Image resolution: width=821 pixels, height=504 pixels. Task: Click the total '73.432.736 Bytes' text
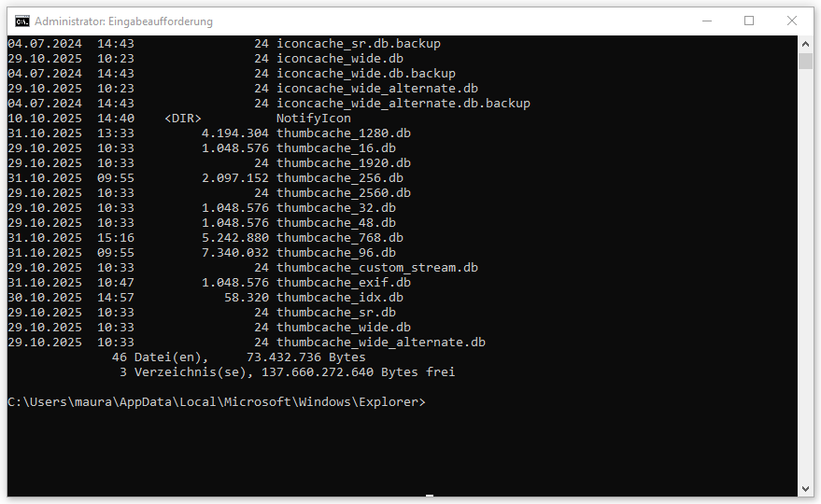coord(305,357)
